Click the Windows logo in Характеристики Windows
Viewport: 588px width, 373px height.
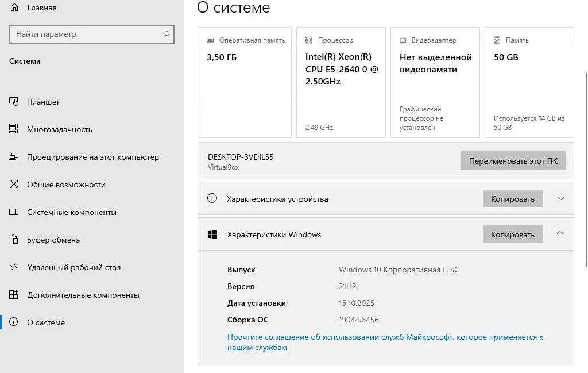[212, 234]
